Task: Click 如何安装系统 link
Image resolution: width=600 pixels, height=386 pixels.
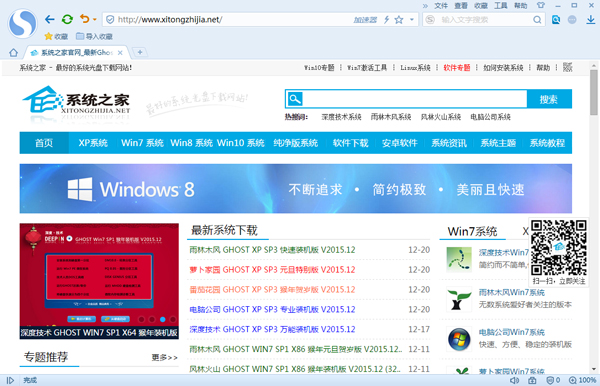Action: [x=503, y=68]
